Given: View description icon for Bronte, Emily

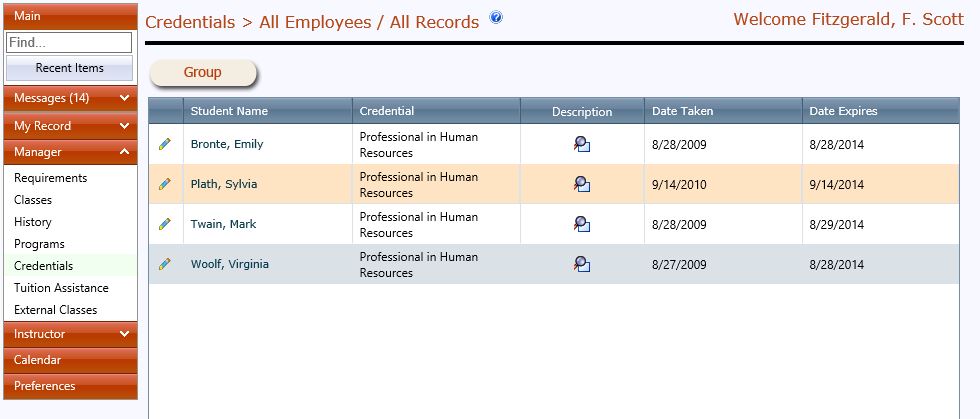Looking at the screenshot, I should pos(582,144).
